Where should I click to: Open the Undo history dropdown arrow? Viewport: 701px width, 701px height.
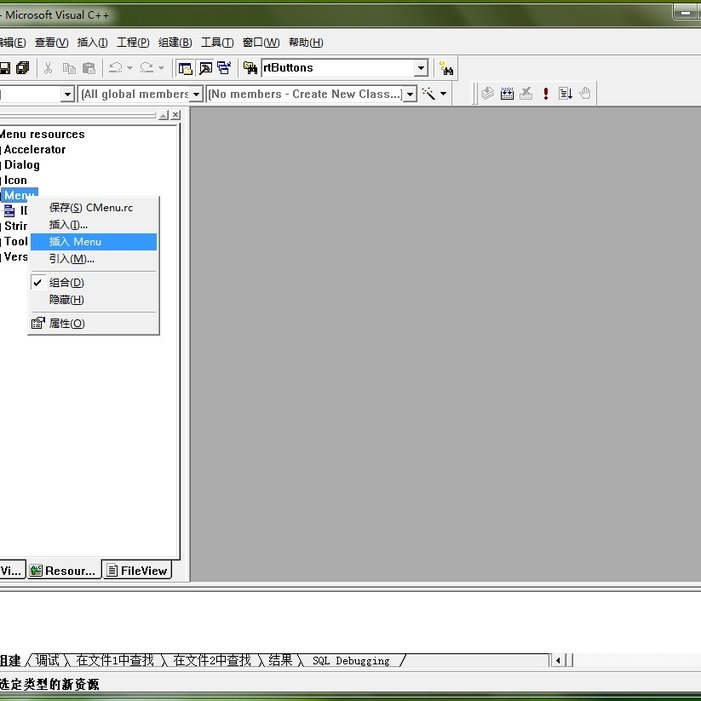[x=130, y=68]
